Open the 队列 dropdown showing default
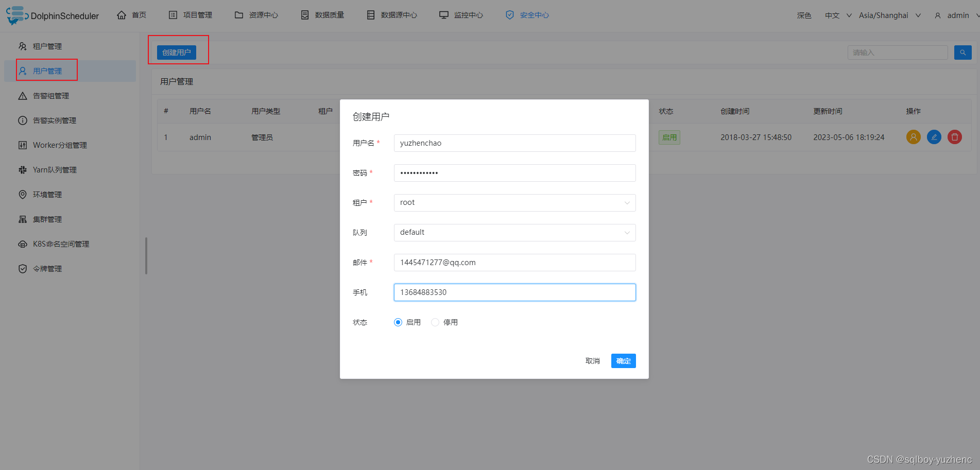The height and width of the screenshot is (470, 980). [x=515, y=233]
